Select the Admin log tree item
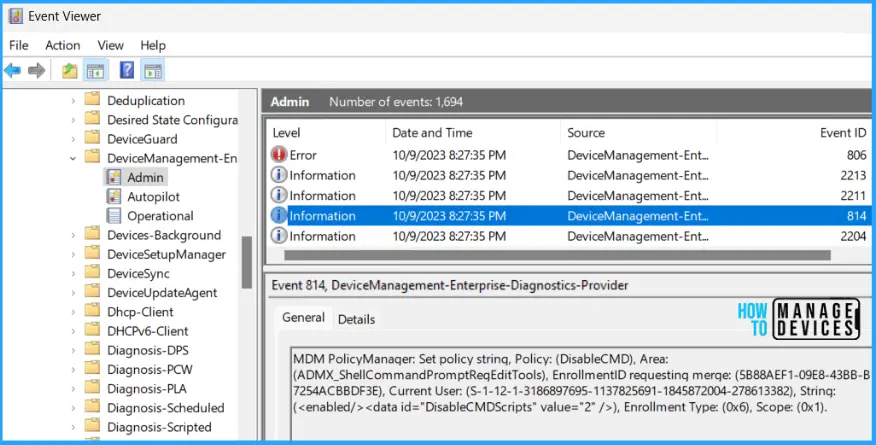This screenshot has height=445, width=876. (136, 178)
